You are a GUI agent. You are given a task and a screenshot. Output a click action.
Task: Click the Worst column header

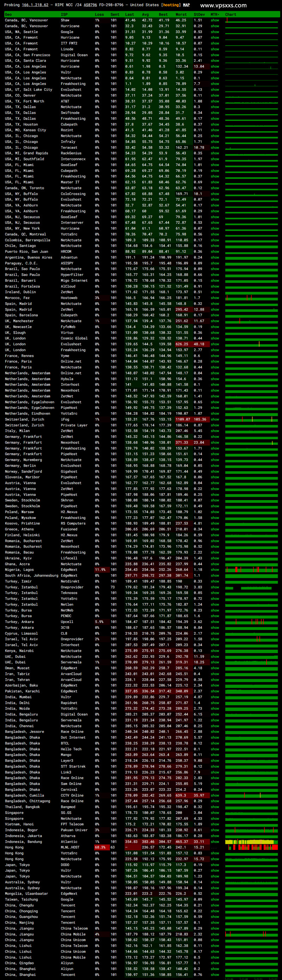[181, 14]
